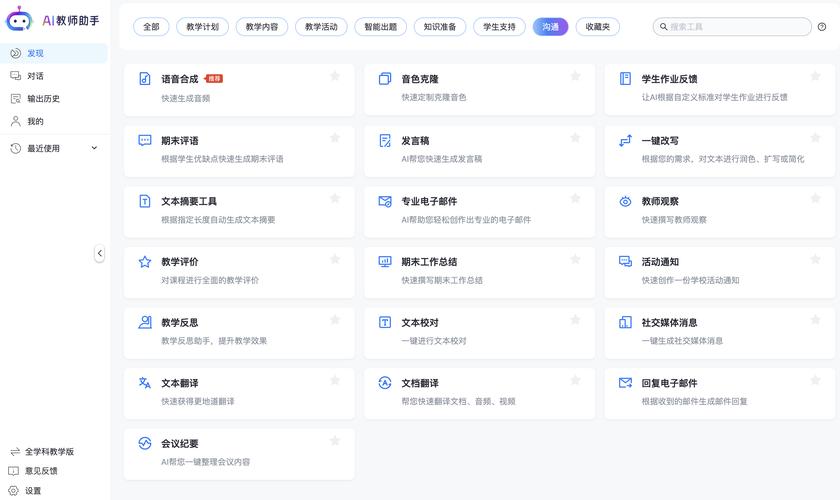Select the 全部 category tab
Image resolution: width=840 pixels, height=500 pixels.
tap(151, 27)
